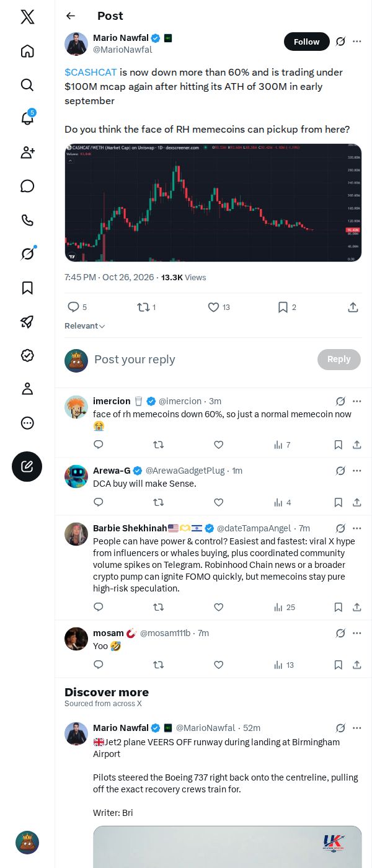Bookmark the main Mario Nawfal post
The image size is (372, 868).
click(286, 307)
